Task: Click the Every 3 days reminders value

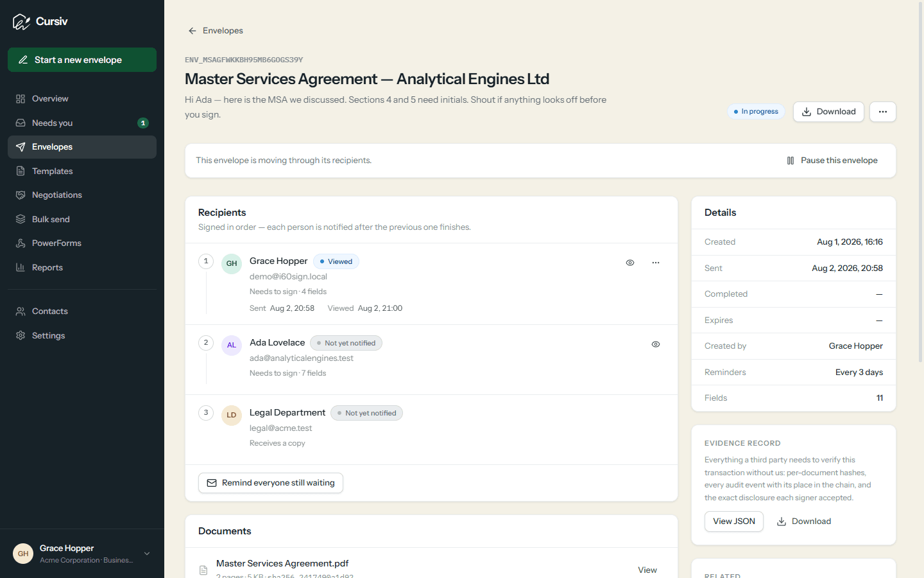Action: pyautogui.click(x=859, y=372)
